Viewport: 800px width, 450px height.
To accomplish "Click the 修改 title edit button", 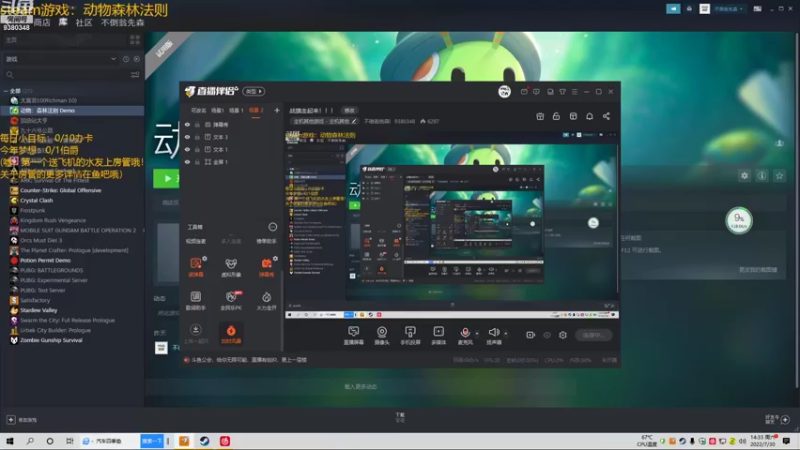I will 349,110.
